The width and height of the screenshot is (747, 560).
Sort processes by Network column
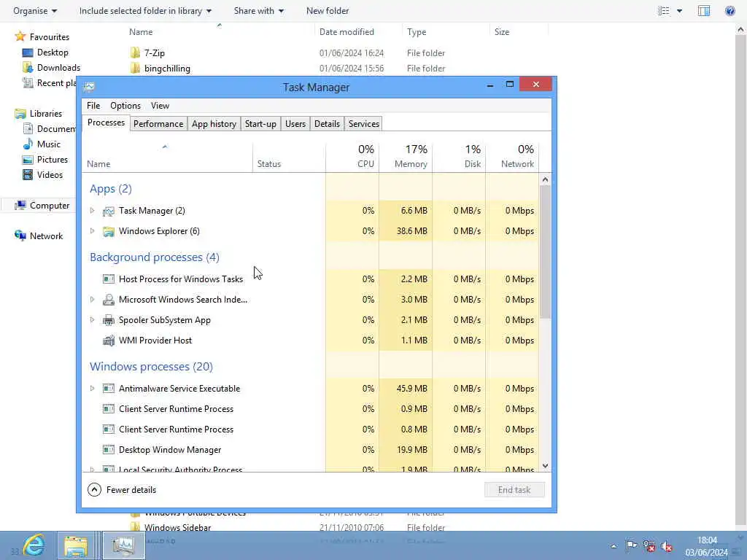pyautogui.click(x=513, y=157)
